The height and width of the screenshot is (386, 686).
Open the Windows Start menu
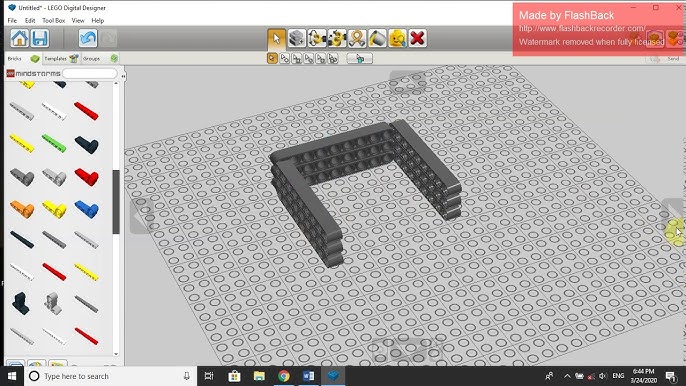tap(12, 376)
